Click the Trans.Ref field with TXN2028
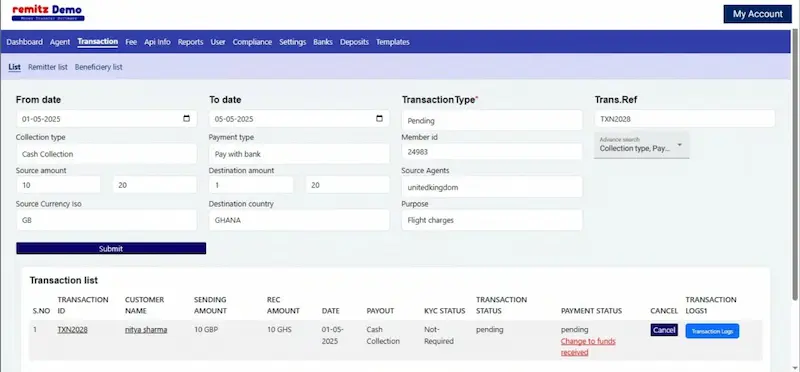Image resolution: width=800 pixels, height=372 pixels. click(x=685, y=118)
